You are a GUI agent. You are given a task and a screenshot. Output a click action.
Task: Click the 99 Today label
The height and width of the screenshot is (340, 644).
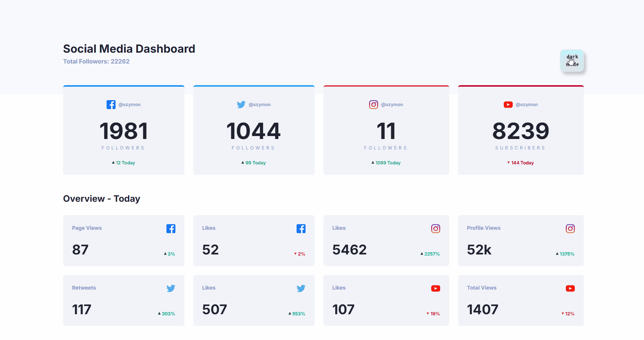(x=255, y=163)
